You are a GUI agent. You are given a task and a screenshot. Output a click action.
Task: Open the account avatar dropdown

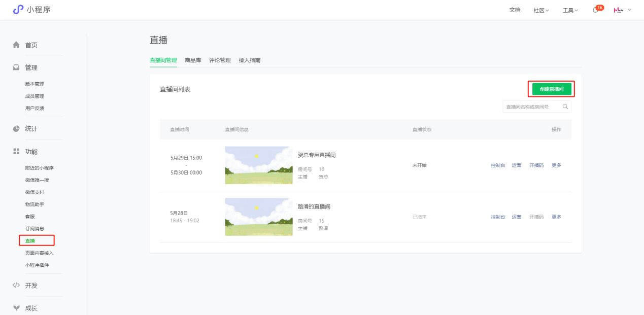point(623,10)
